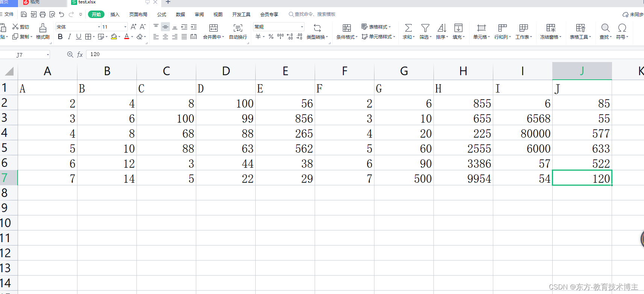644x294 pixels.
Task: Toggle Italic formatting
Action: 69,36
